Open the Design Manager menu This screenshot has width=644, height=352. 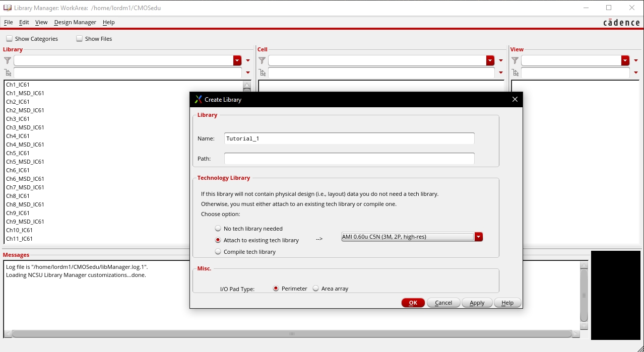(x=75, y=22)
